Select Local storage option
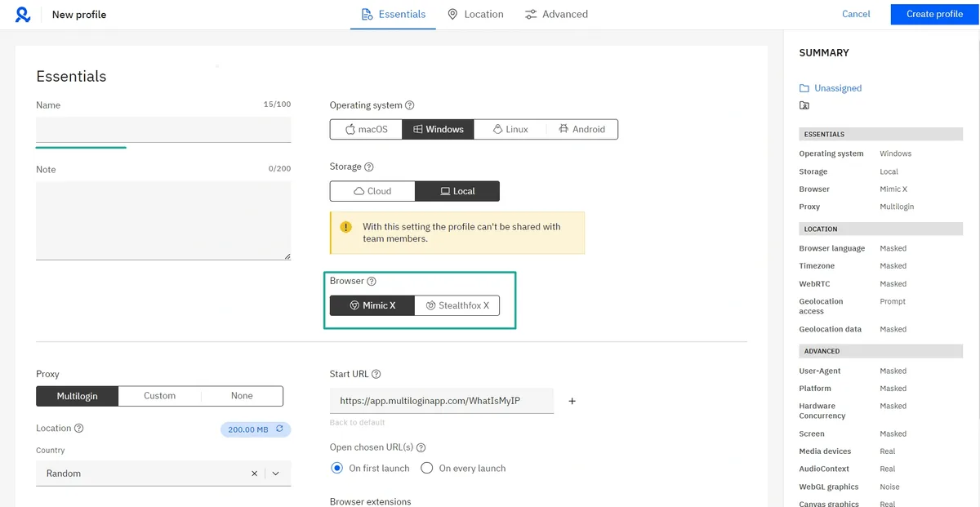 [457, 191]
